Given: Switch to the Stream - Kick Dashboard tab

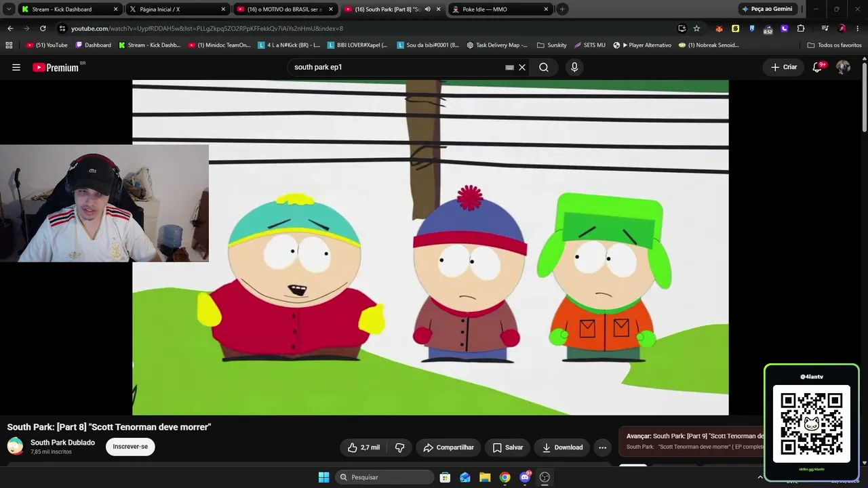Looking at the screenshot, I should (69, 9).
